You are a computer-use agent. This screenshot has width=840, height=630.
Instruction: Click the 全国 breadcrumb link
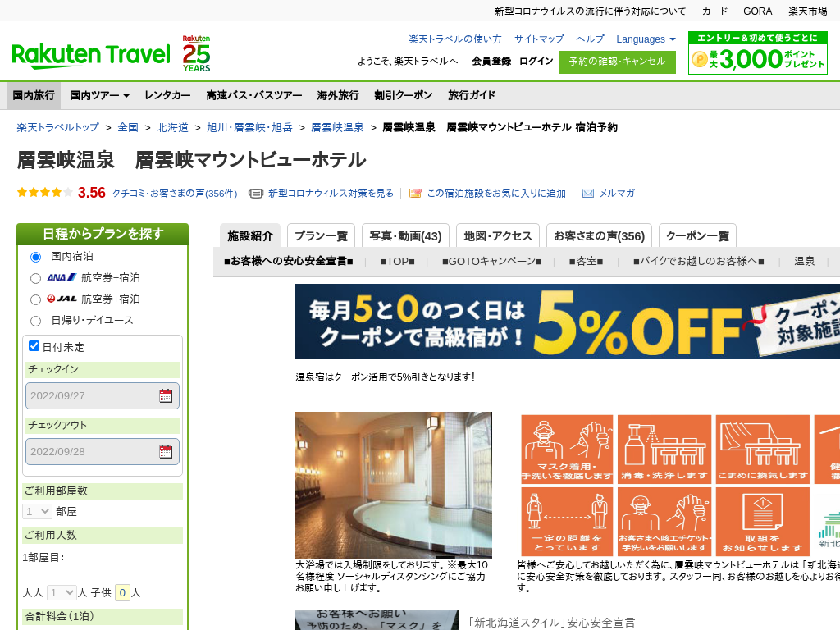click(x=128, y=127)
